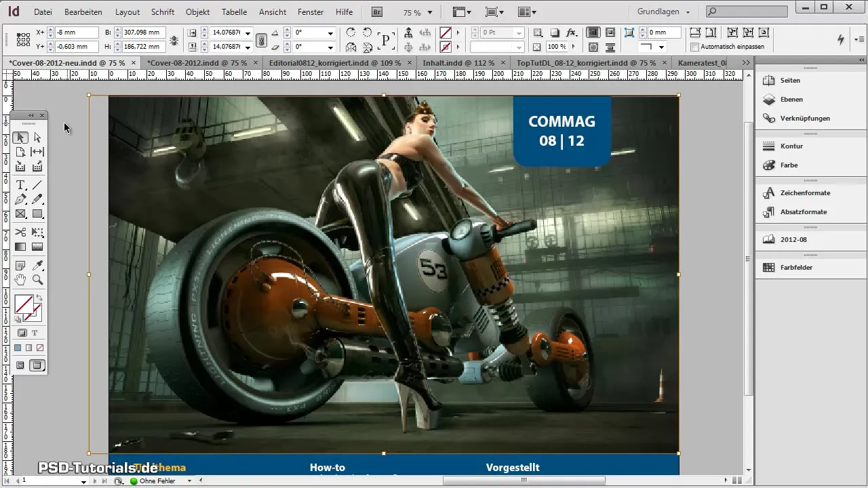Open the Verknüpfungen panel
868x488 pixels.
(805, 118)
